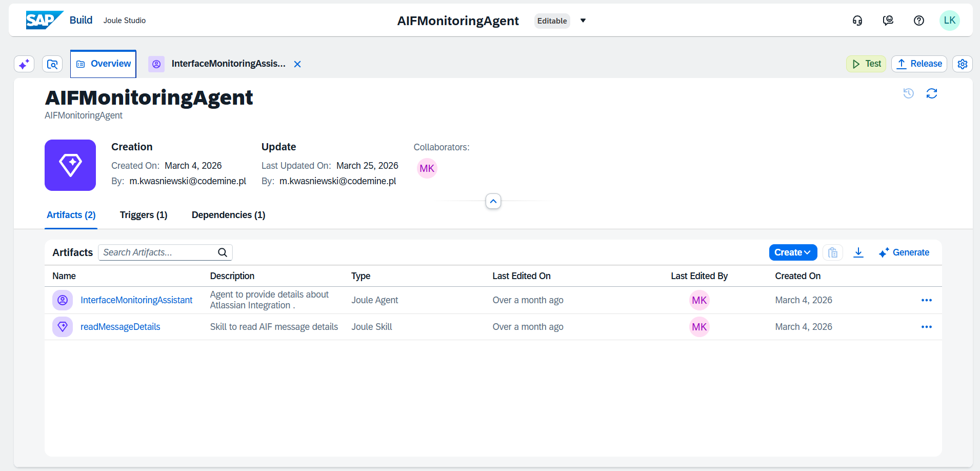980x471 pixels.
Task: Click the creator email m.kwasniewski@codemine.pl under Creation
Action: (188, 181)
